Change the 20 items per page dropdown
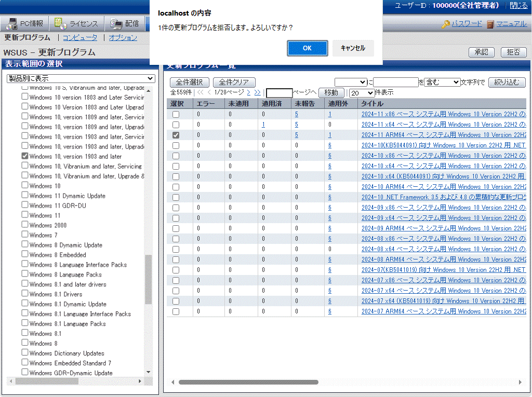Viewport: 532px width, 397px height. point(362,93)
